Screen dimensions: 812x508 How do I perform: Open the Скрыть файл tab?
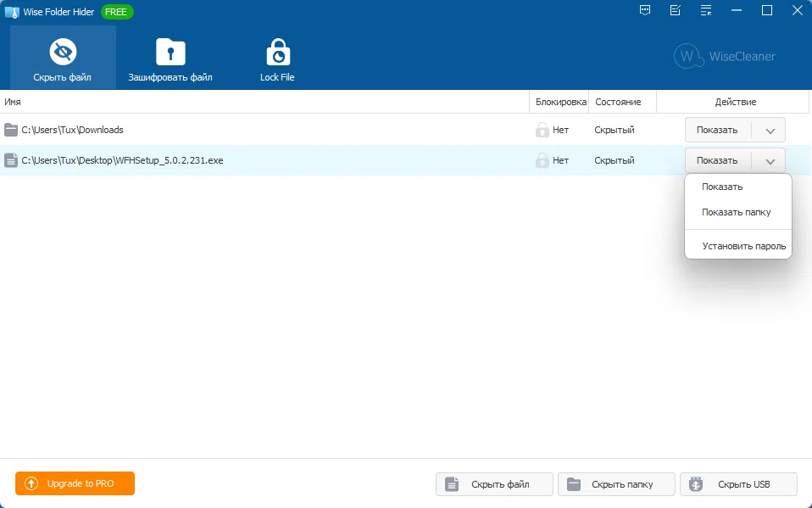tap(63, 58)
